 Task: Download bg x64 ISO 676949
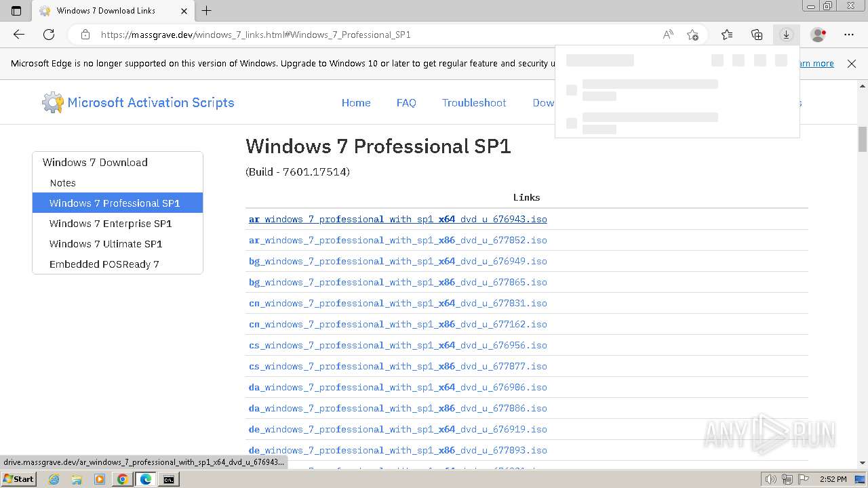point(398,261)
